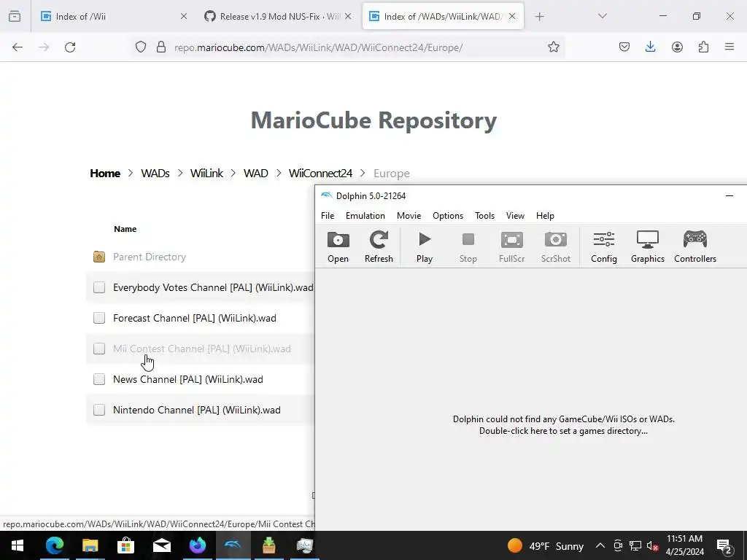Image resolution: width=747 pixels, height=560 pixels.
Task: Open Dolphin Config settings
Action: pyautogui.click(x=603, y=246)
